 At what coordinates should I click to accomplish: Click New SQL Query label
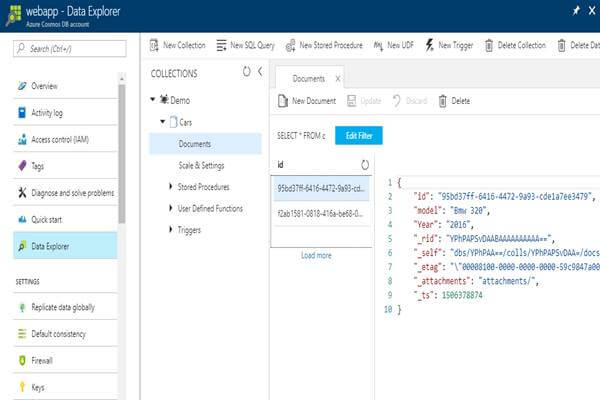point(253,46)
